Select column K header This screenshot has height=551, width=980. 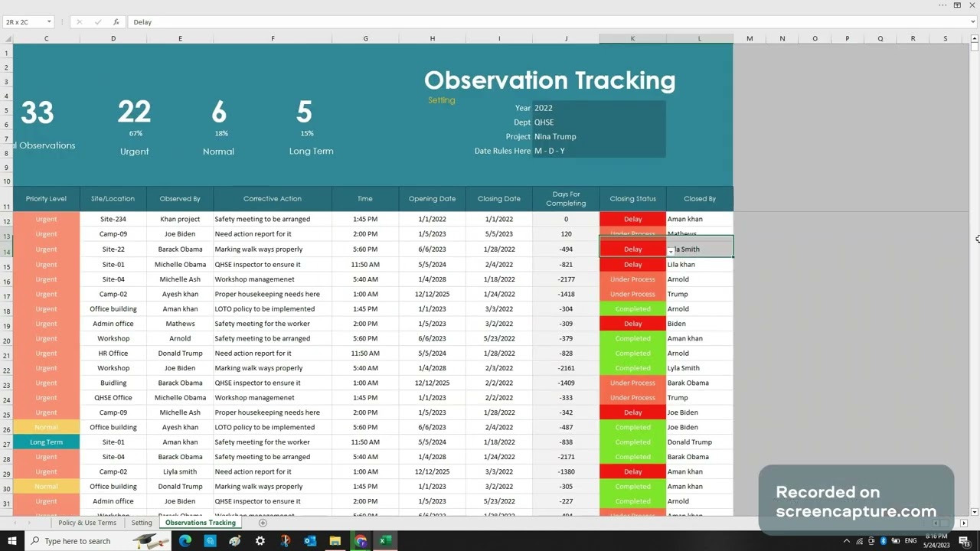[x=632, y=38]
